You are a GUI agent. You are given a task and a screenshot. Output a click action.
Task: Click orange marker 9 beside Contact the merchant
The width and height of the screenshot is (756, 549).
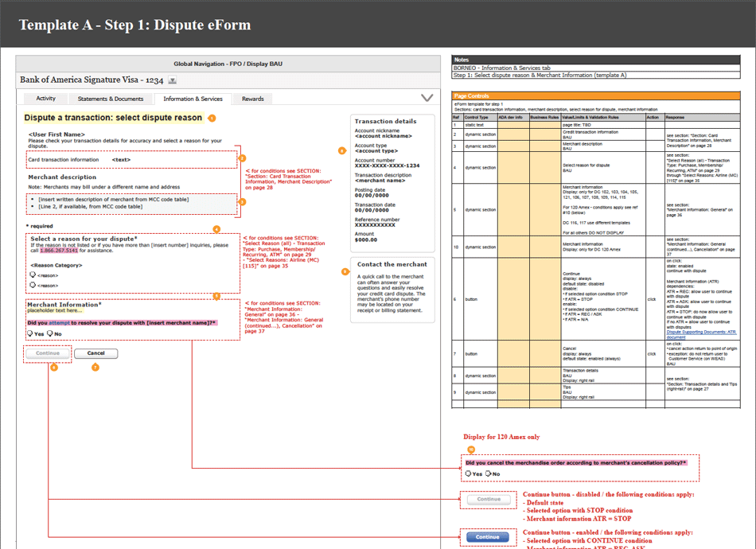click(345, 271)
